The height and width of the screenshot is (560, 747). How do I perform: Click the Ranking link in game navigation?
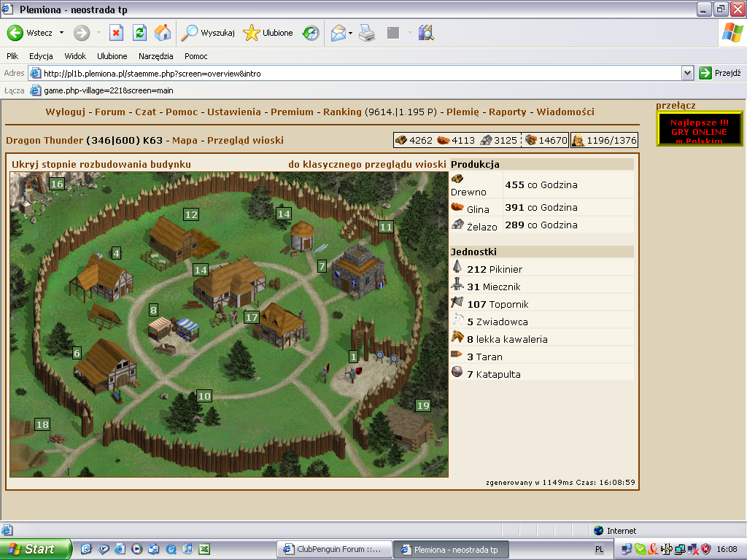click(342, 112)
